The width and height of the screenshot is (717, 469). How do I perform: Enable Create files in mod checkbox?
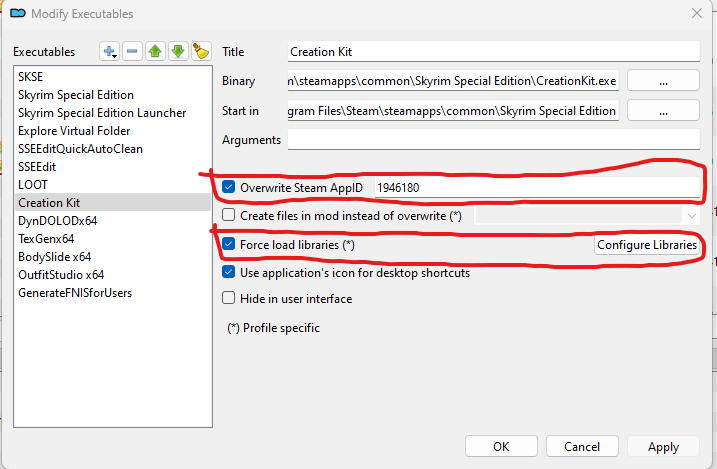tap(229, 214)
